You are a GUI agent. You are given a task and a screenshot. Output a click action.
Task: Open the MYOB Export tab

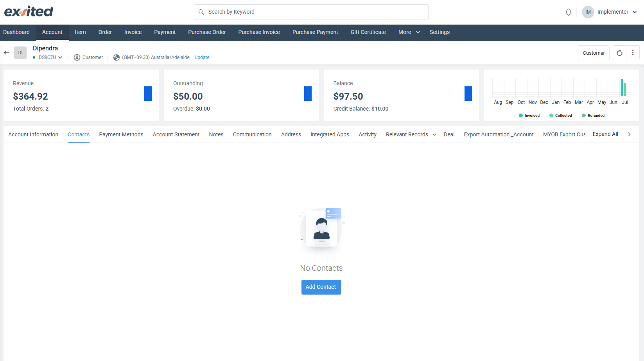(x=564, y=134)
